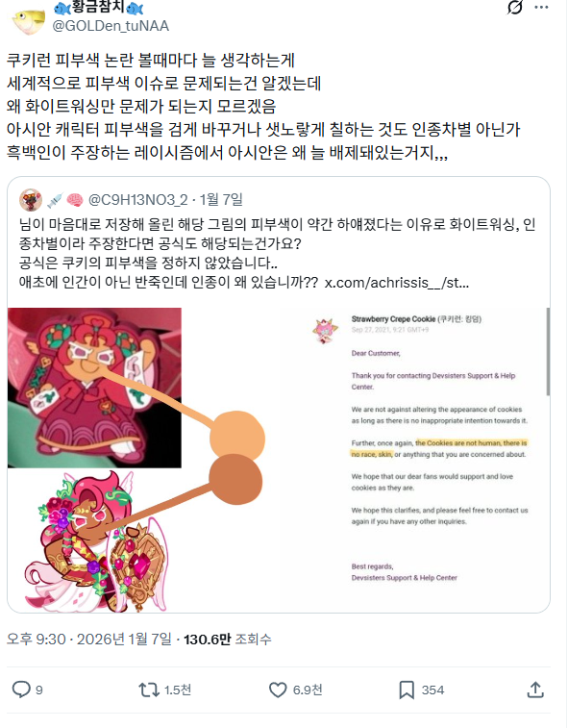This screenshot has width=568, height=728.
Task: Open the tweet timestamp 오후 9:30
Action: 37,640
